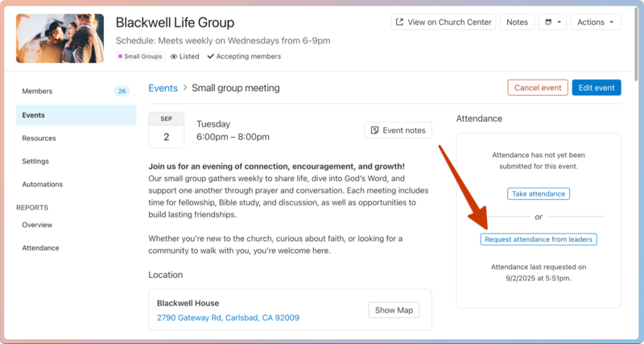Viewport: 644px width, 344px height.
Task: Open Automations in the sidebar
Action: pyautogui.click(x=43, y=184)
